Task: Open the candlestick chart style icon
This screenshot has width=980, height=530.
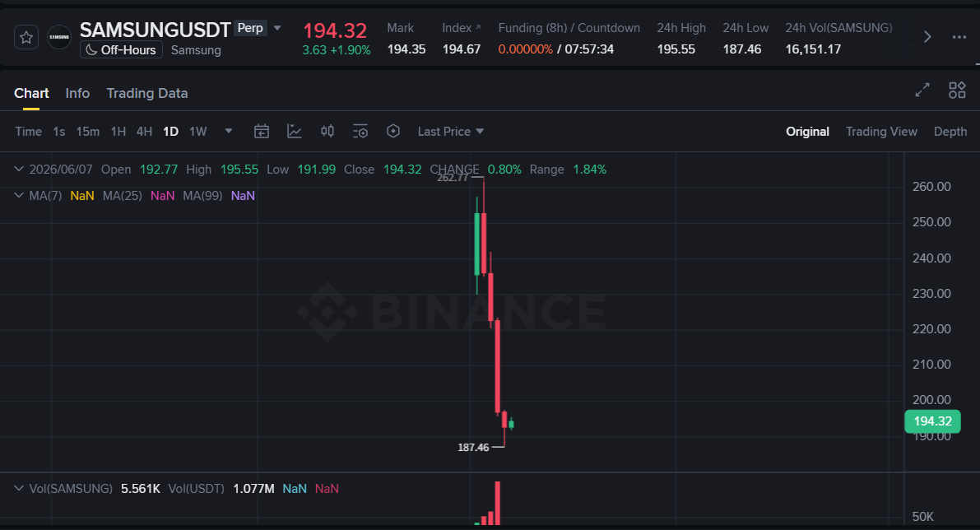Action: [327, 131]
